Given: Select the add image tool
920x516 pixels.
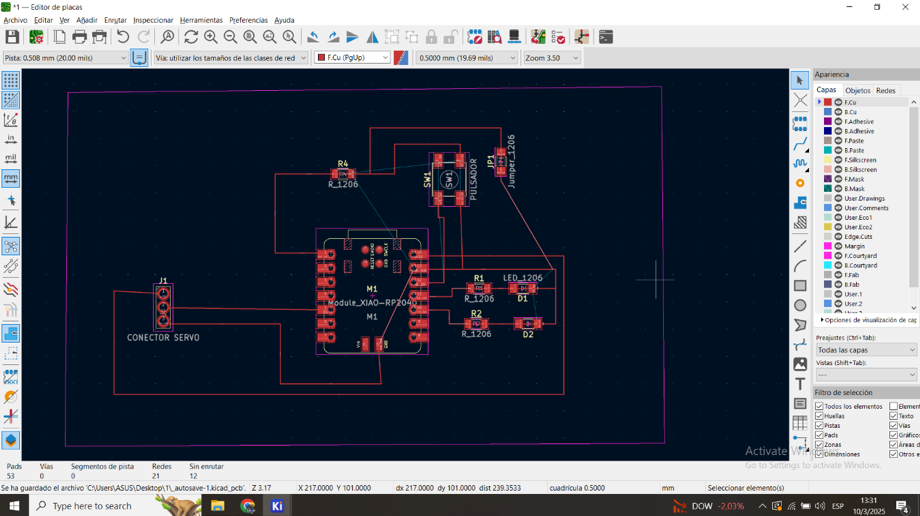Looking at the screenshot, I should click(x=800, y=364).
